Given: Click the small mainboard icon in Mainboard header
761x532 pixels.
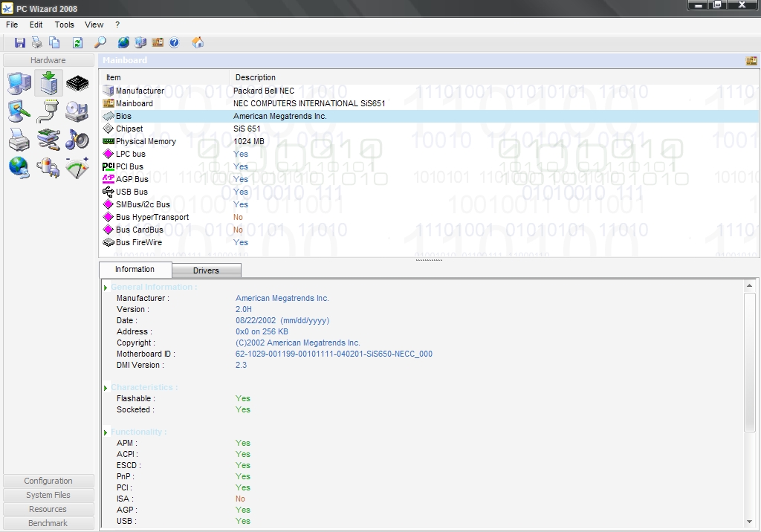Looking at the screenshot, I should click(x=751, y=61).
